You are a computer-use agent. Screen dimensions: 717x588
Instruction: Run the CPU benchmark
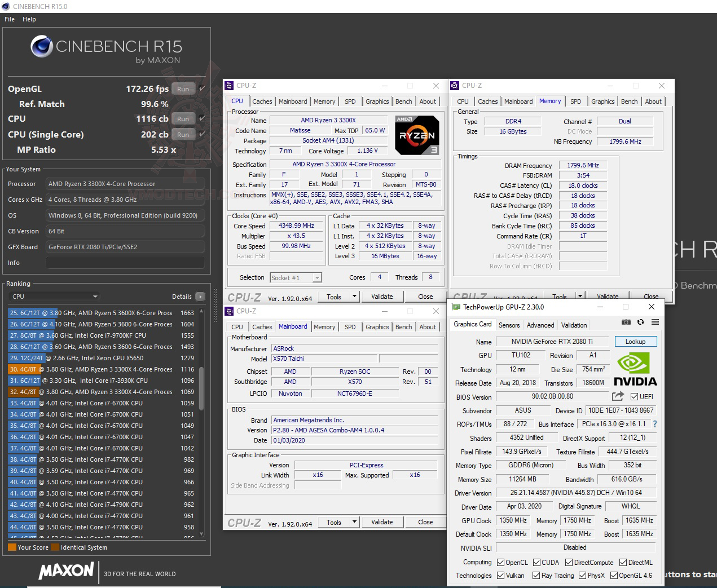tap(183, 119)
